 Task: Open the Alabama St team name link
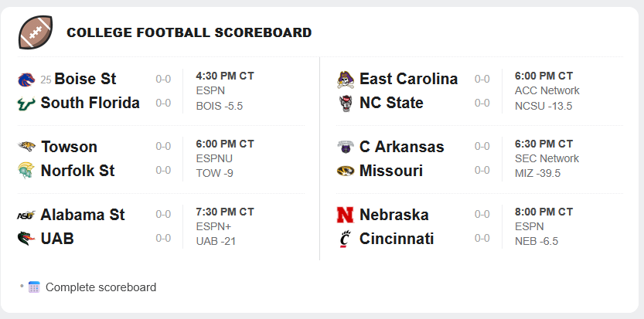click(83, 215)
